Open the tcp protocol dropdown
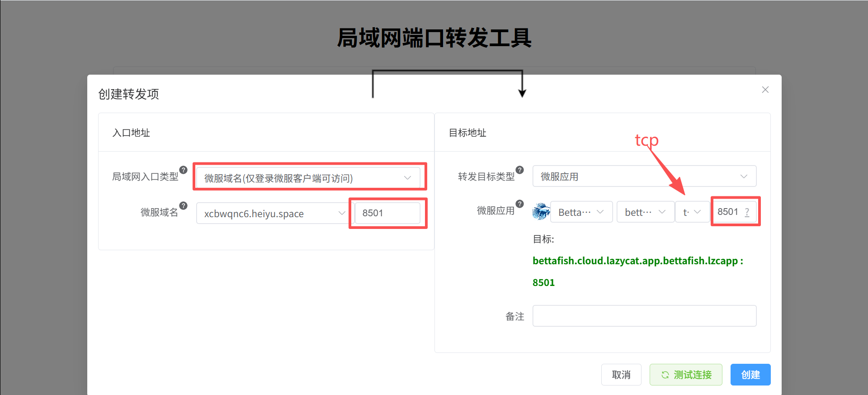Viewport: 868px width, 395px height. (x=692, y=212)
